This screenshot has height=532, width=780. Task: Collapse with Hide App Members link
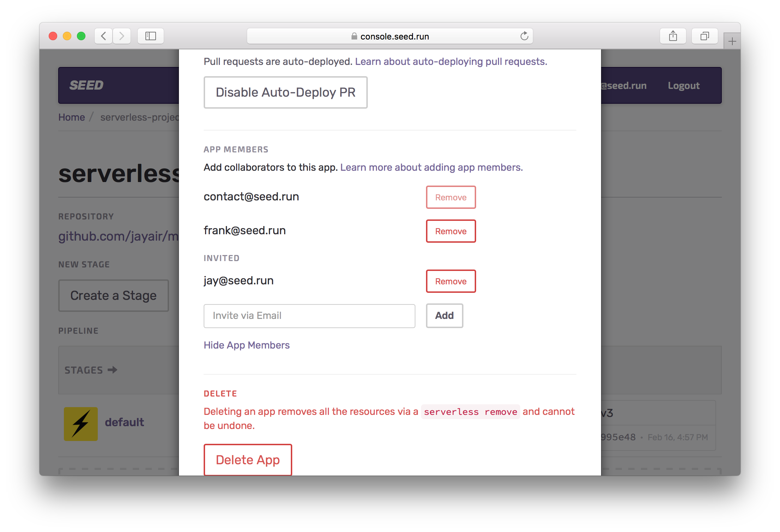click(x=247, y=345)
